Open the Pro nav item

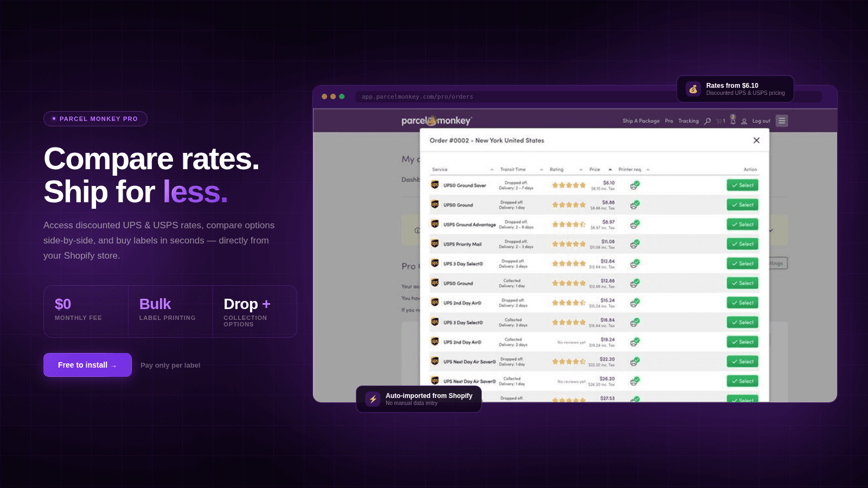point(669,121)
